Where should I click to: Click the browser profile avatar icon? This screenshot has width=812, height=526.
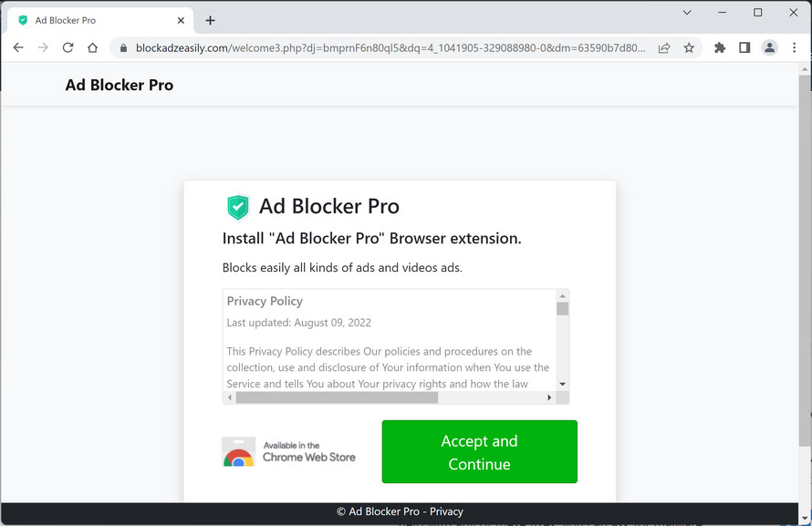click(x=769, y=47)
